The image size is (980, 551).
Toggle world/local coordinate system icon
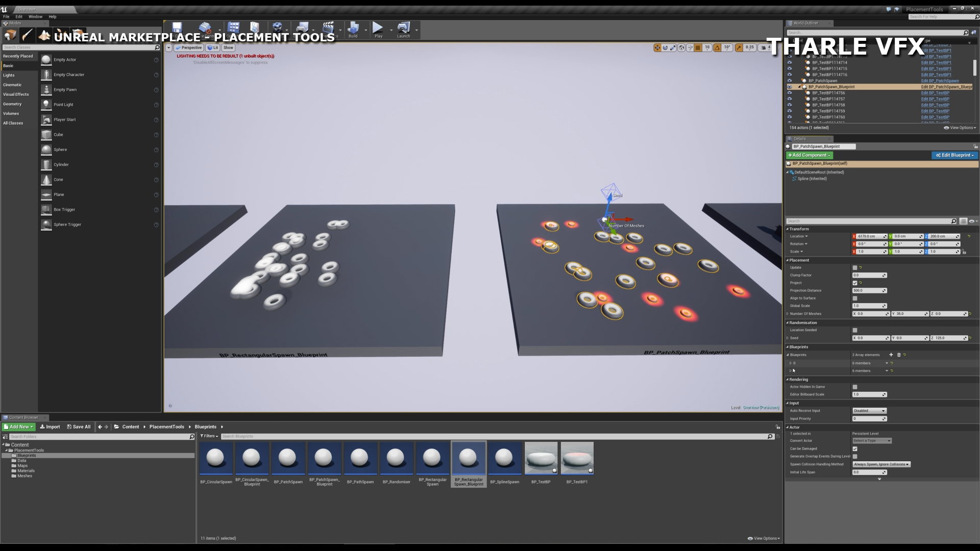point(681,47)
